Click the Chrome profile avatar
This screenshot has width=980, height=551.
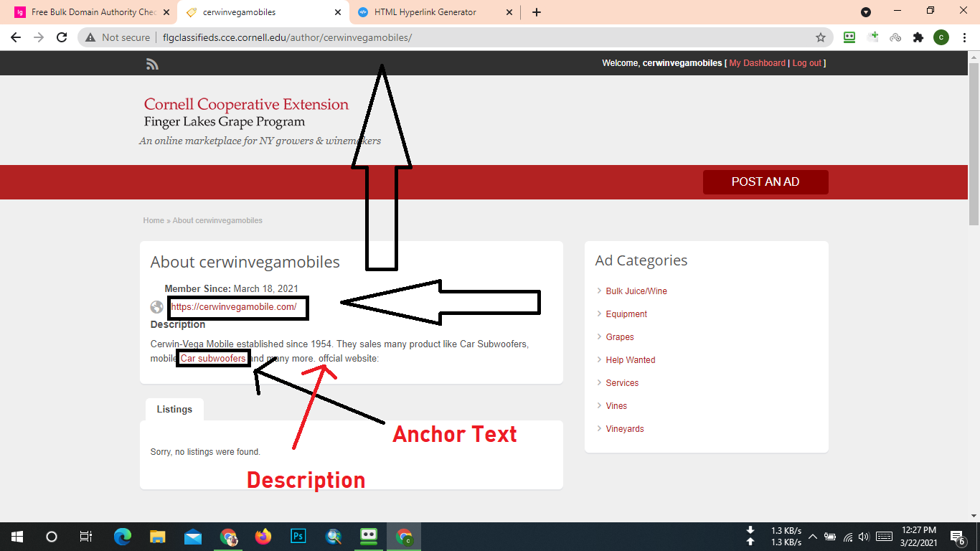click(941, 37)
